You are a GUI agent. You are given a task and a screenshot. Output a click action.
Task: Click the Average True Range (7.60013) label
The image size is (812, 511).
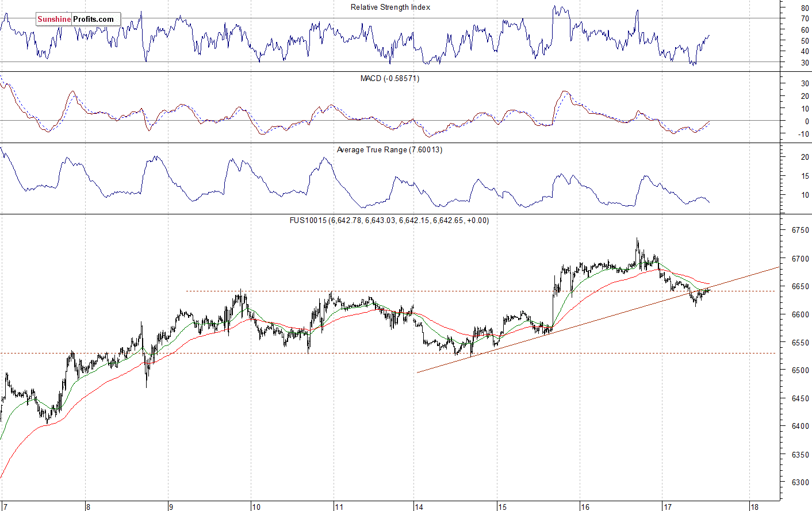pyautogui.click(x=389, y=149)
